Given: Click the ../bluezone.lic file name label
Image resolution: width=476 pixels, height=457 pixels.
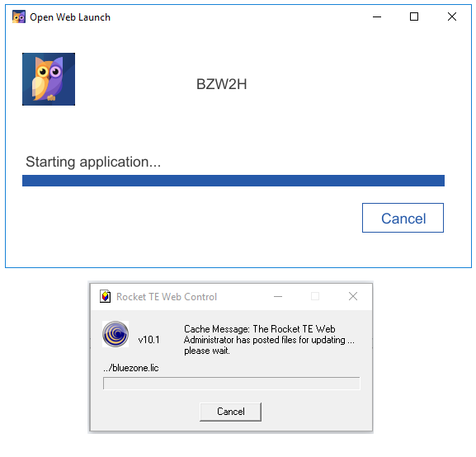Looking at the screenshot, I should click(x=131, y=368).
